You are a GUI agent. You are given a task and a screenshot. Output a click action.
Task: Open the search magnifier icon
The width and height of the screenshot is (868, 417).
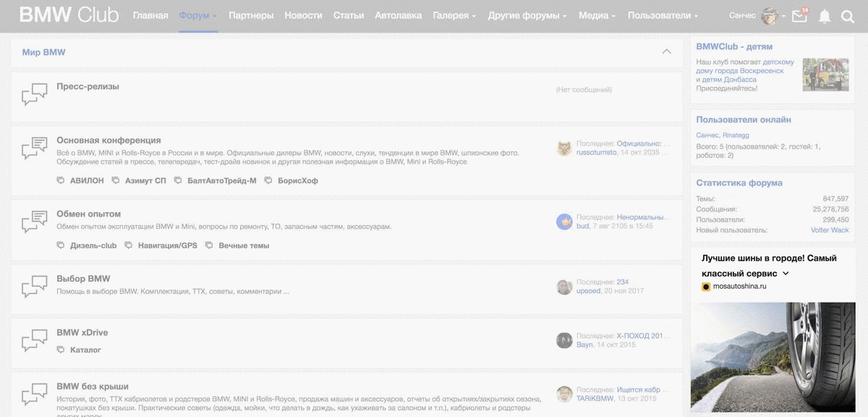[848, 17]
